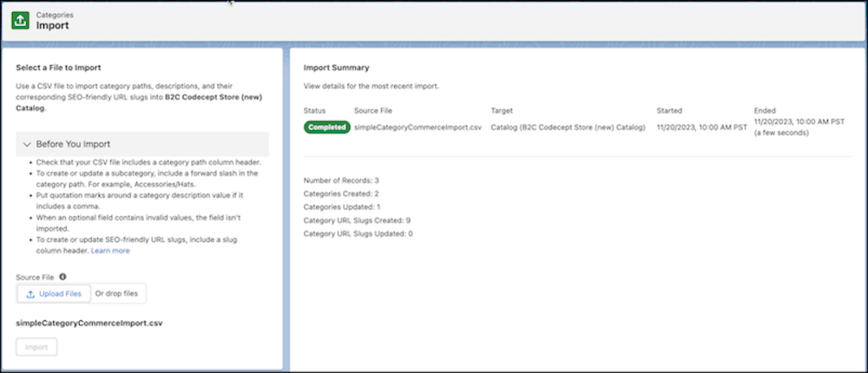Click the Or drop files area

click(x=116, y=294)
